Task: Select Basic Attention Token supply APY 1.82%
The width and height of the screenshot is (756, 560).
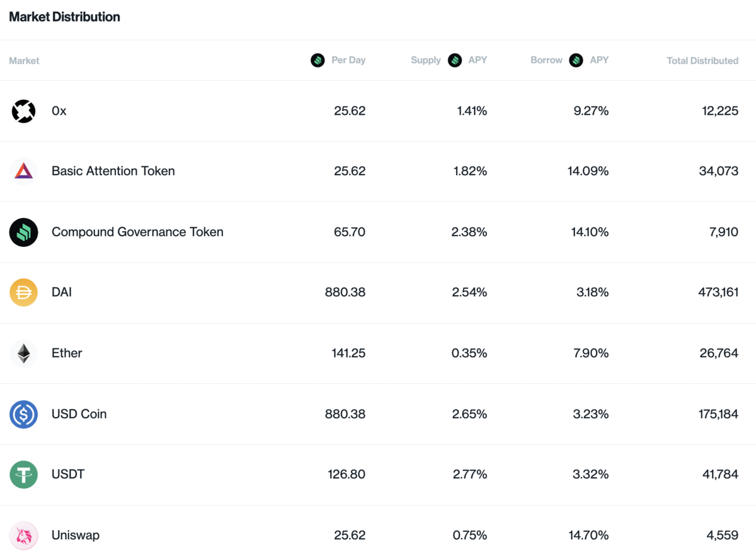Action: point(471,171)
